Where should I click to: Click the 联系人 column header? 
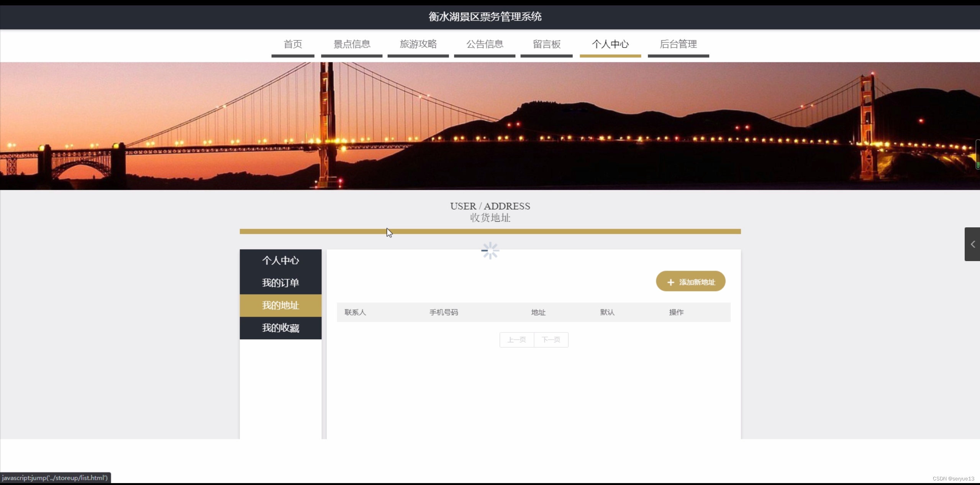coord(355,312)
